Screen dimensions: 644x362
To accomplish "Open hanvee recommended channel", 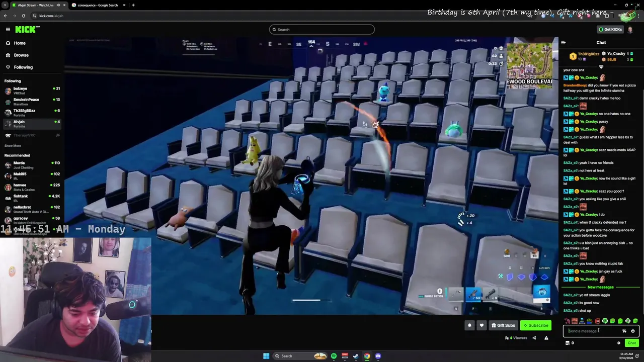I will 32,188.
